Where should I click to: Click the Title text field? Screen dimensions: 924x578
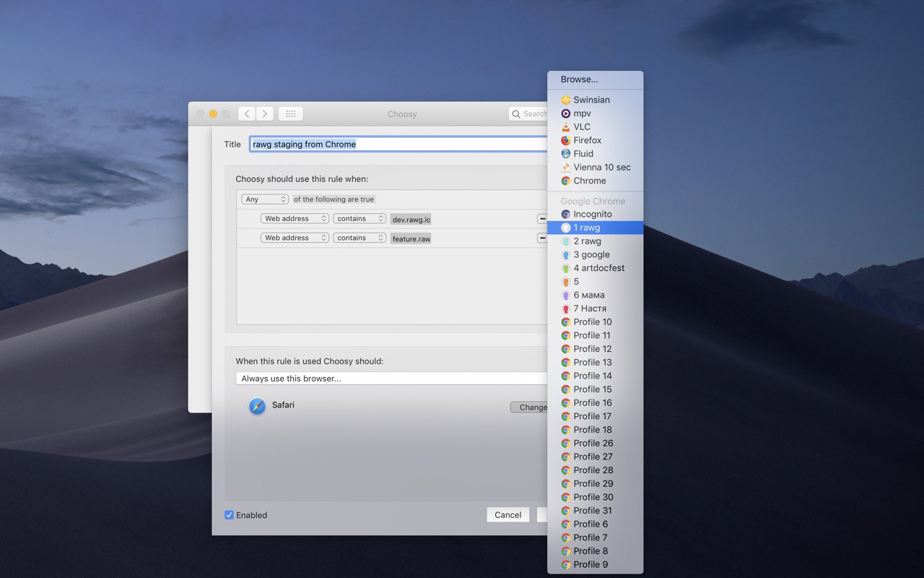pyautogui.click(x=398, y=144)
